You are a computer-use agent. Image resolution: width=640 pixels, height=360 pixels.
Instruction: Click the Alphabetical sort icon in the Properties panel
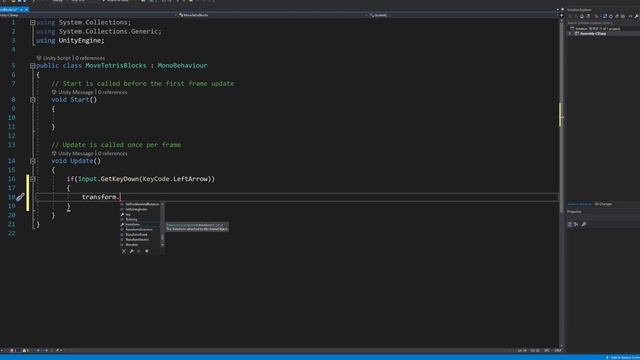[576, 224]
